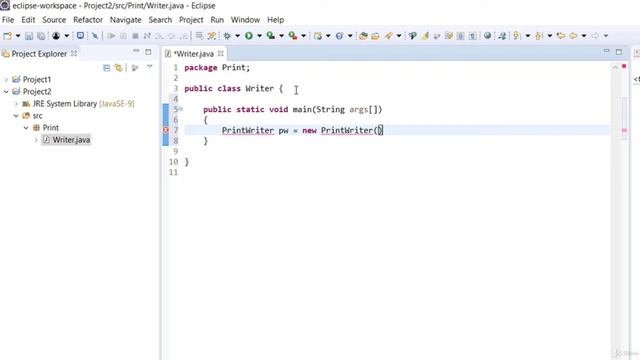Click Collapse All in Project Explorer
Screen dimensions: 640x360
click(107, 68)
